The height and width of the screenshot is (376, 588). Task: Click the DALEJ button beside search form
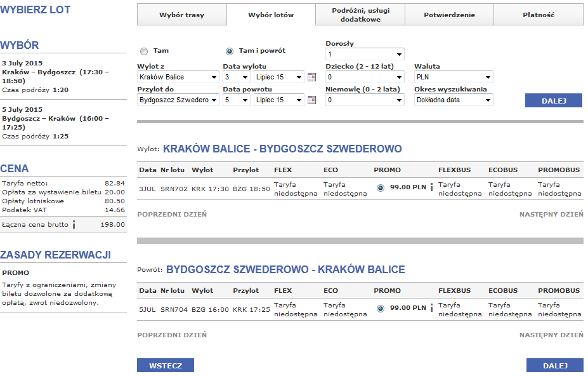tap(554, 100)
